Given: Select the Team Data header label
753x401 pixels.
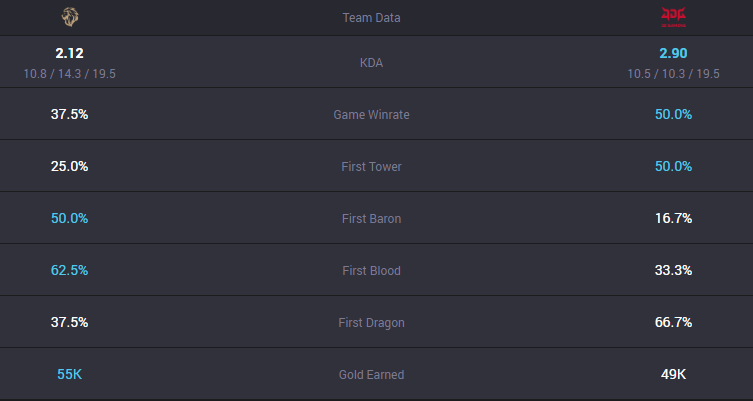Looking at the screenshot, I should (x=371, y=18).
